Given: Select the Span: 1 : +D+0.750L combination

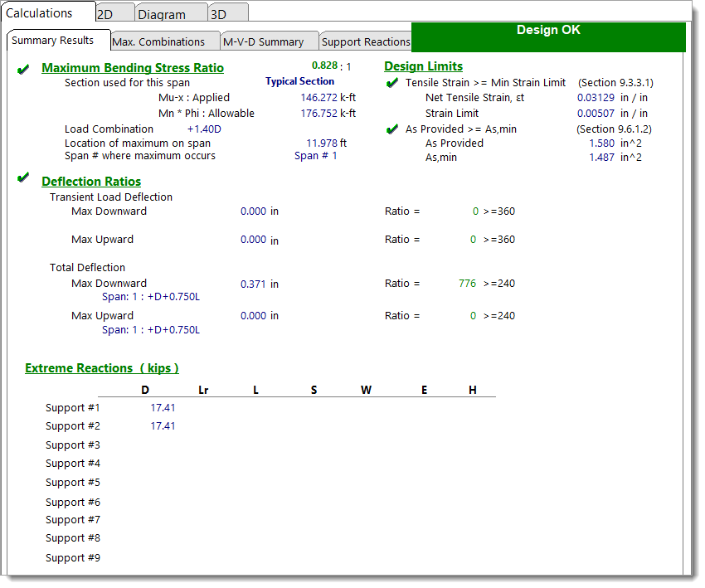Looking at the screenshot, I should 153,297.
